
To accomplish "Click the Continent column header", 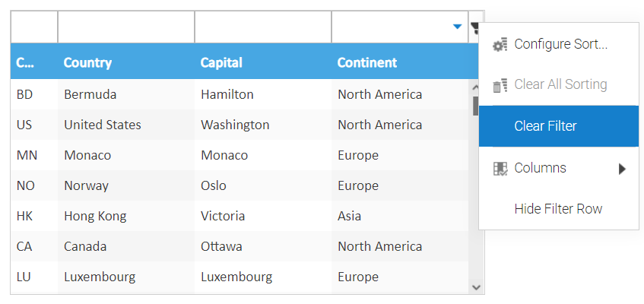I will click(367, 63).
